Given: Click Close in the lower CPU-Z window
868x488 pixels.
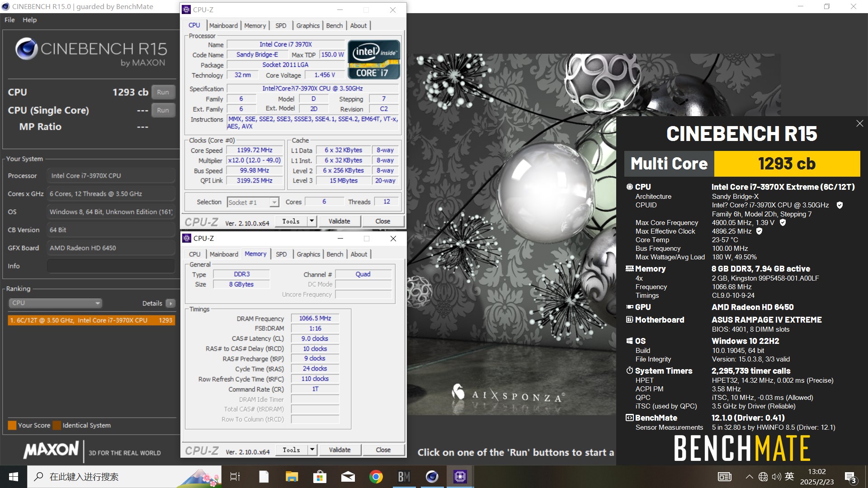Looking at the screenshot, I should 383,450.
